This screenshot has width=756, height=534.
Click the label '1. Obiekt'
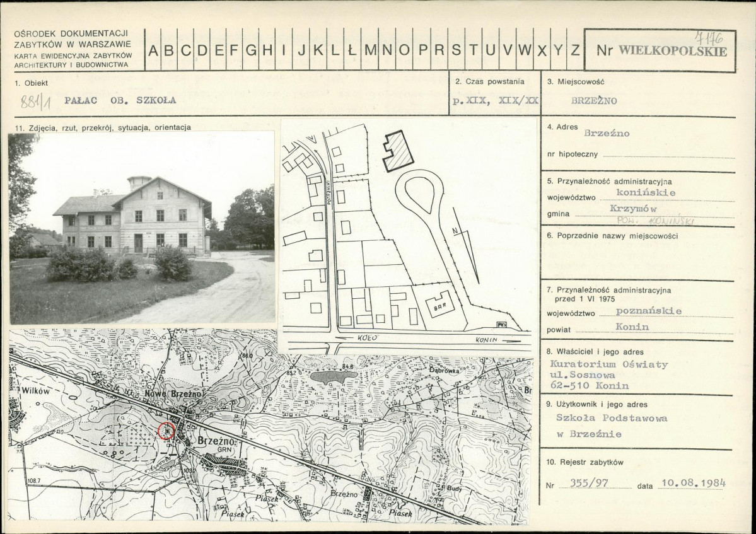[30, 83]
